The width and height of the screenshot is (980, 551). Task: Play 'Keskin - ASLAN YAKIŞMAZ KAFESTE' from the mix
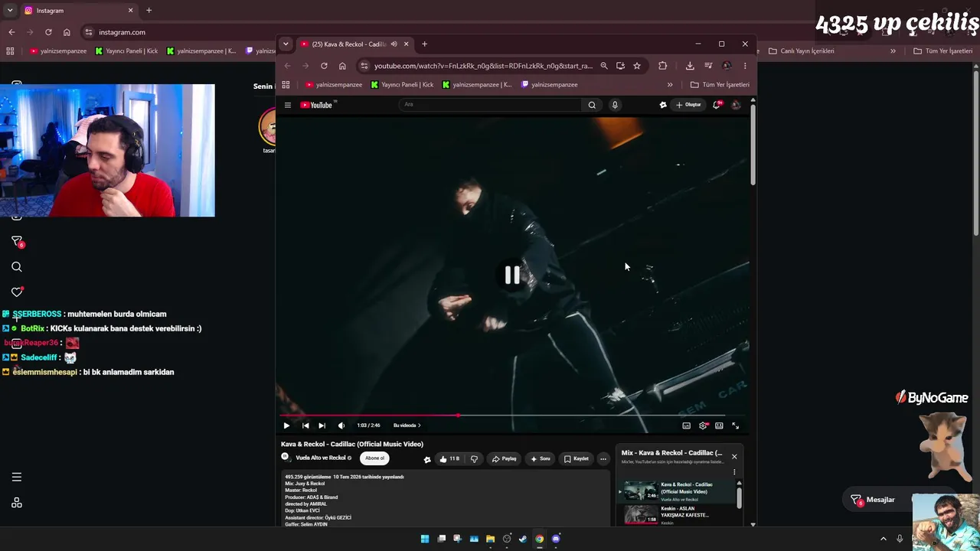(x=678, y=515)
